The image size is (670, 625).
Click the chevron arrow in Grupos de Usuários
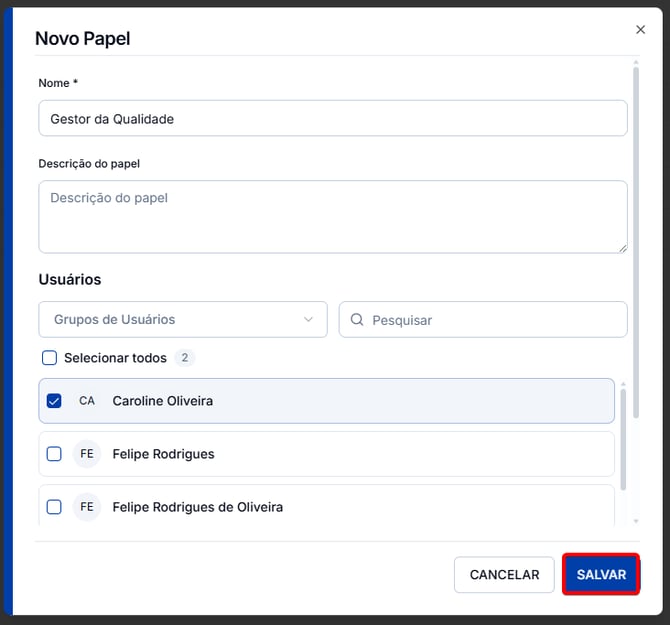click(x=308, y=320)
